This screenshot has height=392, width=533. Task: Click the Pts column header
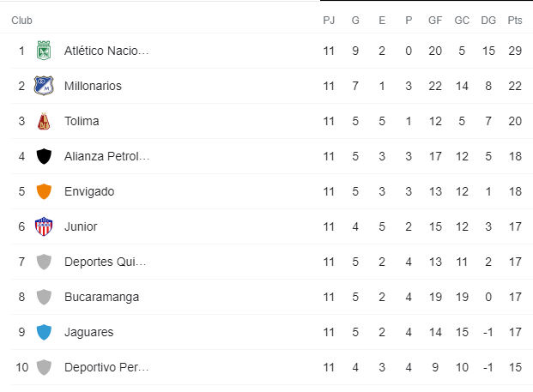[x=515, y=21]
